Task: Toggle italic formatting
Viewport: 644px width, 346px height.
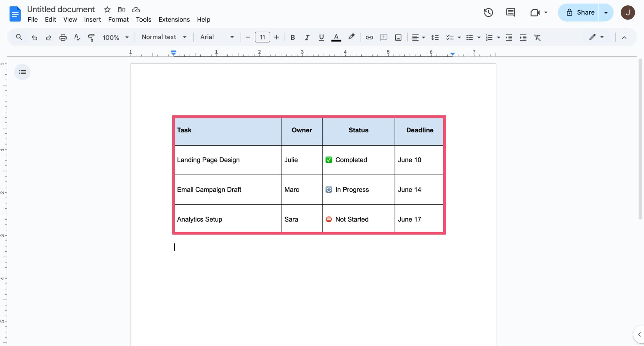Action: [307, 37]
